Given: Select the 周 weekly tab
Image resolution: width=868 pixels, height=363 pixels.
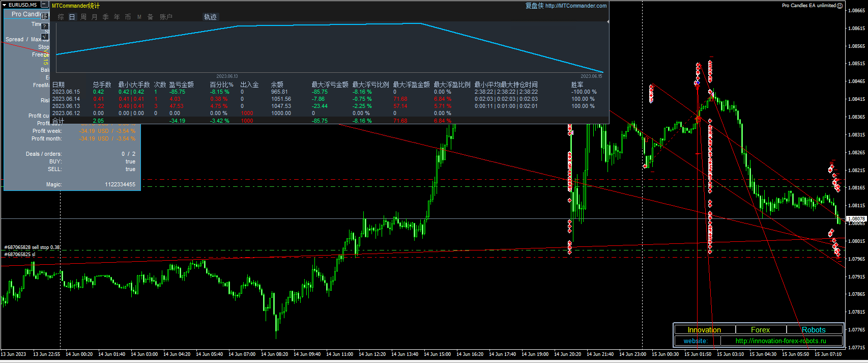Looking at the screenshot, I should point(83,17).
